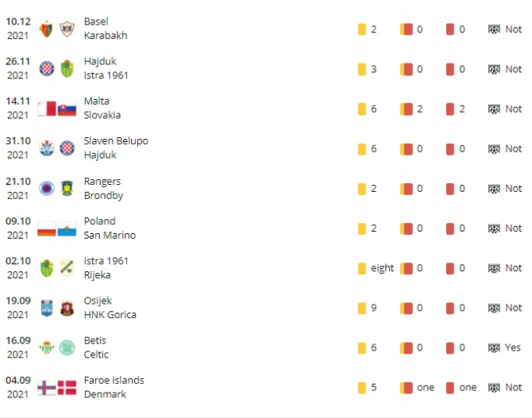Select the 31.10 2021 Slaven Belupo match date
This screenshot has height=418, width=532.
point(18,148)
